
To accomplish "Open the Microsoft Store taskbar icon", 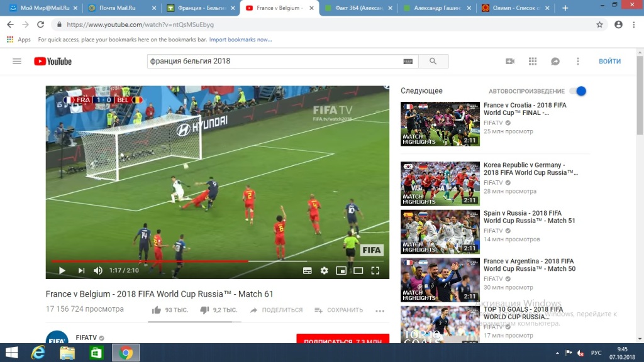I will point(96,353).
